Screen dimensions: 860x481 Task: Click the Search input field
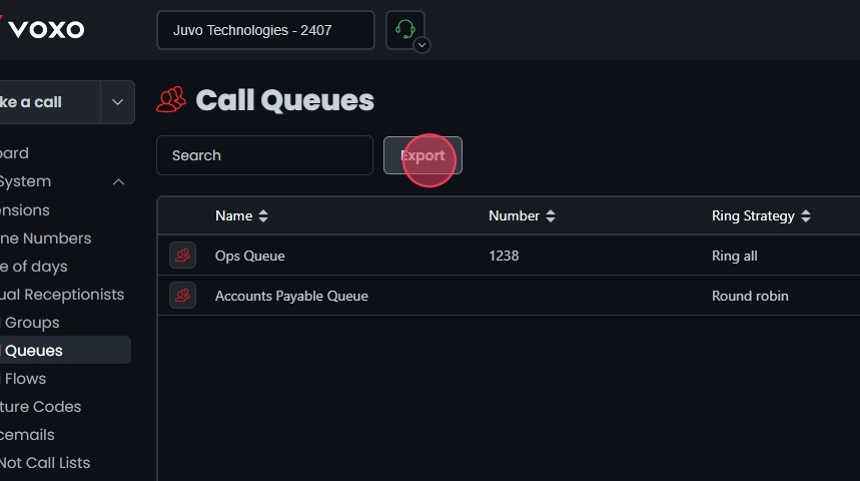coord(264,155)
